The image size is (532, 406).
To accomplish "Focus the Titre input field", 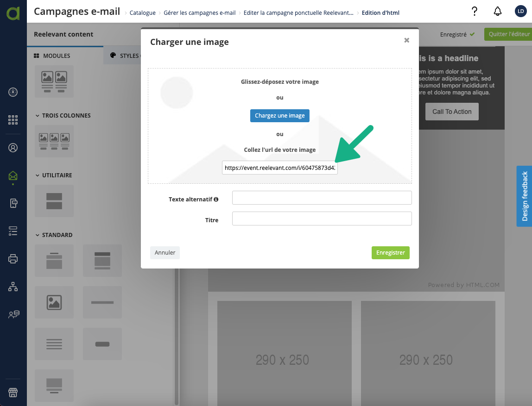I will (322, 219).
